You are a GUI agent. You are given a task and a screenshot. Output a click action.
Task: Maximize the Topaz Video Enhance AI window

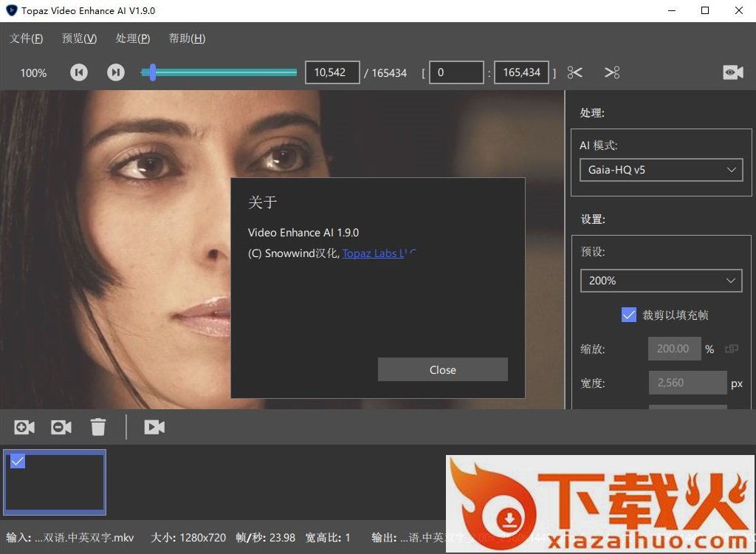(705, 10)
